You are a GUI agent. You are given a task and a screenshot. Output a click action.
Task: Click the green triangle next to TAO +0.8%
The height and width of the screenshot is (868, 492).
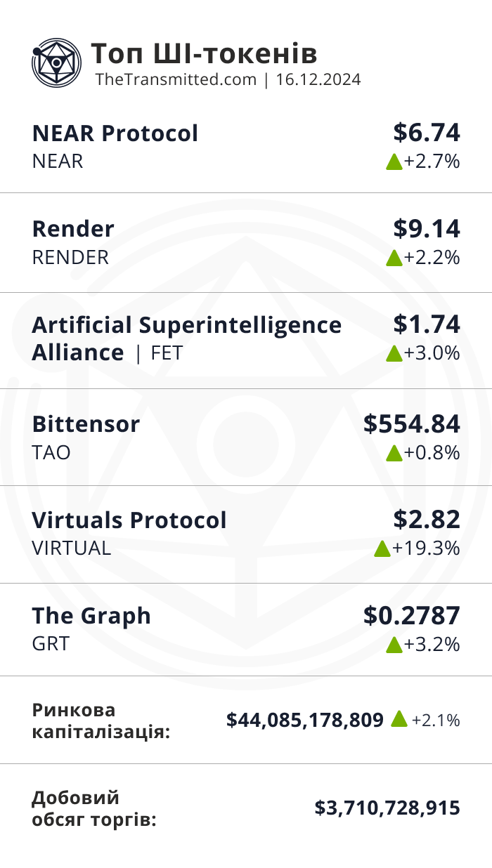tap(394, 453)
